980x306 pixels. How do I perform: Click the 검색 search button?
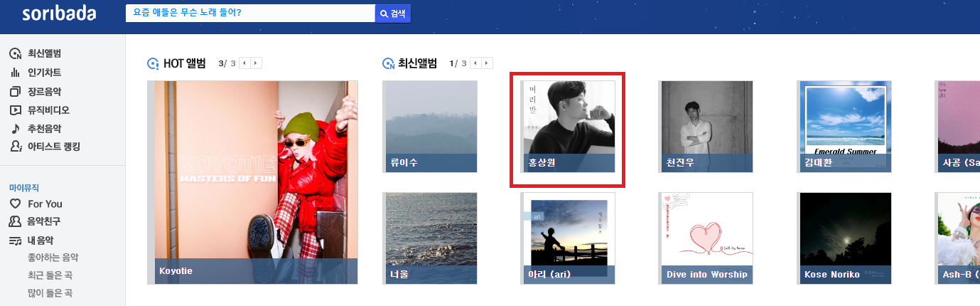click(x=393, y=14)
